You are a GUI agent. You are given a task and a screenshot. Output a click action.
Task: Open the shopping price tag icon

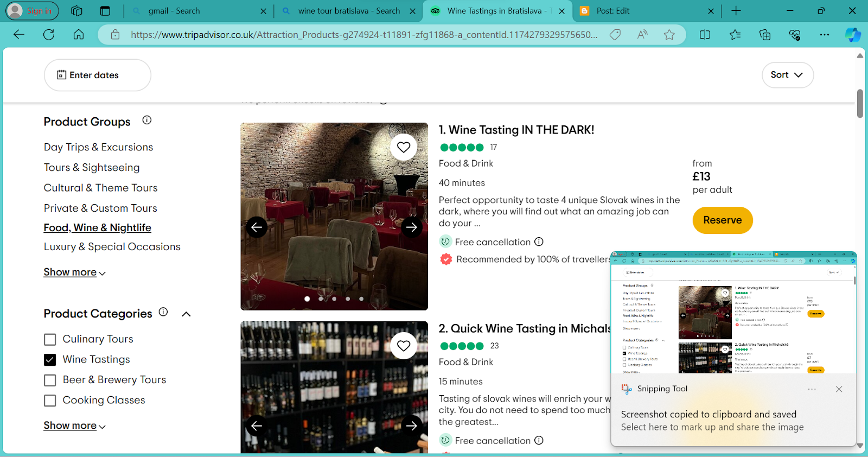tap(615, 35)
